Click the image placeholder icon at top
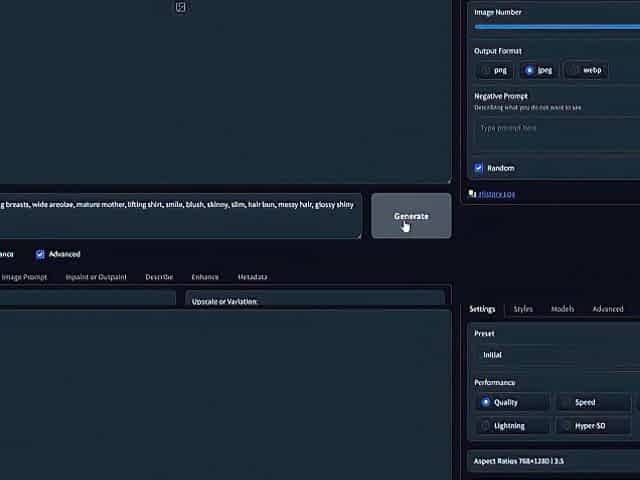 pyautogui.click(x=180, y=7)
